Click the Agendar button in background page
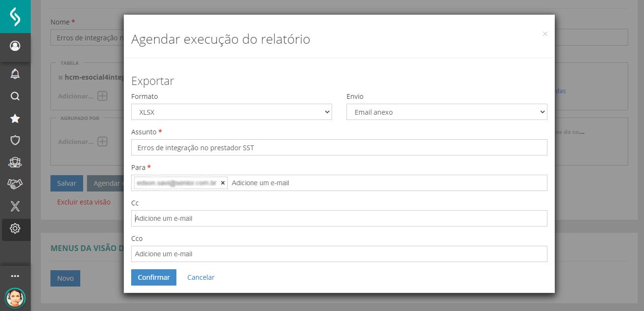Image resolution: width=644 pixels, height=311 pixels. pos(105,183)
